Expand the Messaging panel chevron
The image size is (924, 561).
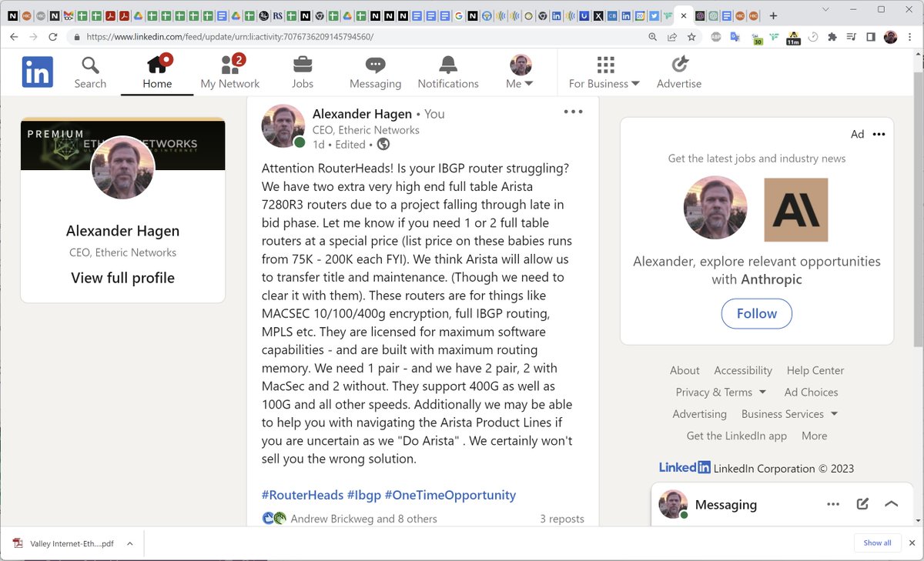pos(891,504)
